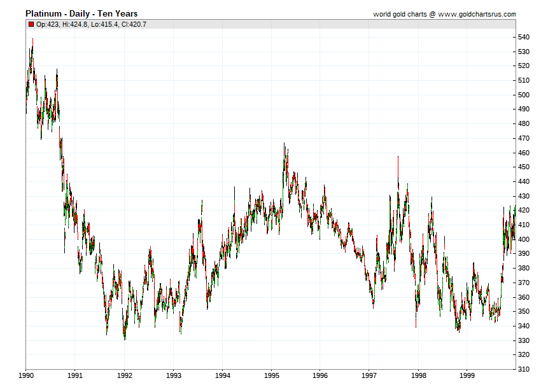Click the 1990 year label

26,375
